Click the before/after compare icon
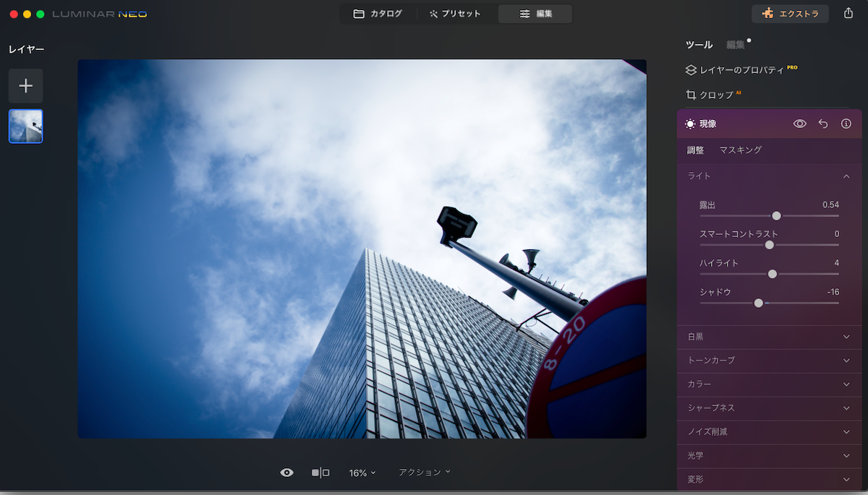 320,473
